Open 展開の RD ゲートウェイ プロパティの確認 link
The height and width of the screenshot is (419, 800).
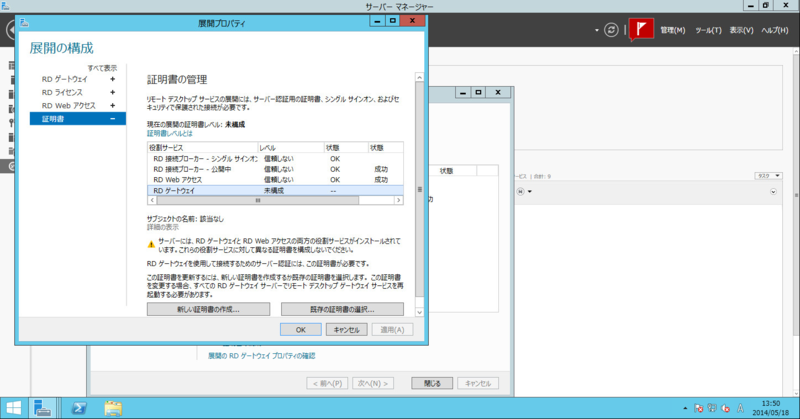[x=261, y=356]
